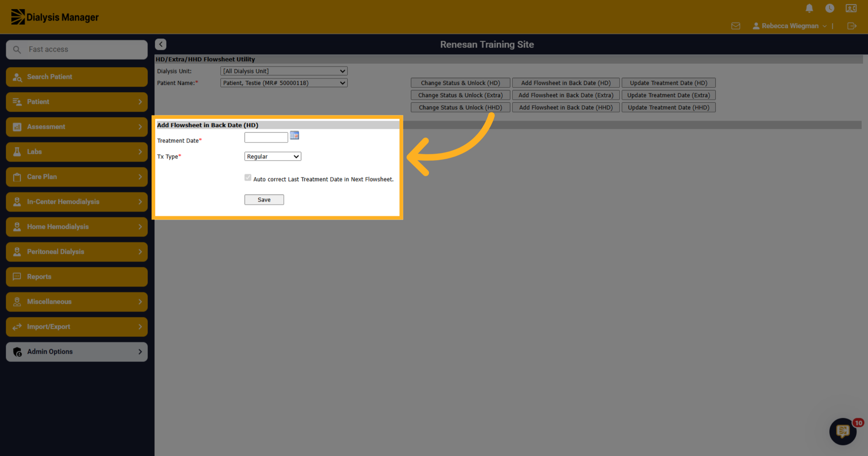Click the logout icon in header
This screenshot has height=456, width=868.
click(x=852, y=26)
